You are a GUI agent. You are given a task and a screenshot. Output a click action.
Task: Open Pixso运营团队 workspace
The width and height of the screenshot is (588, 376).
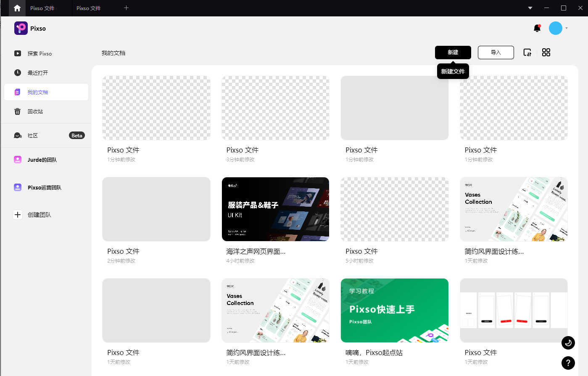(x=46, y=187)
